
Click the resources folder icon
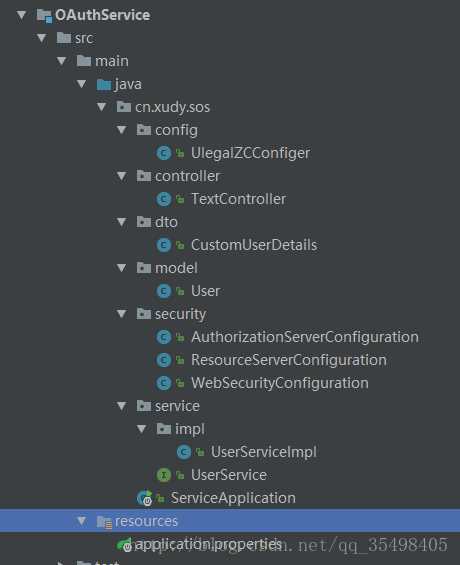(x=104, y=522)
